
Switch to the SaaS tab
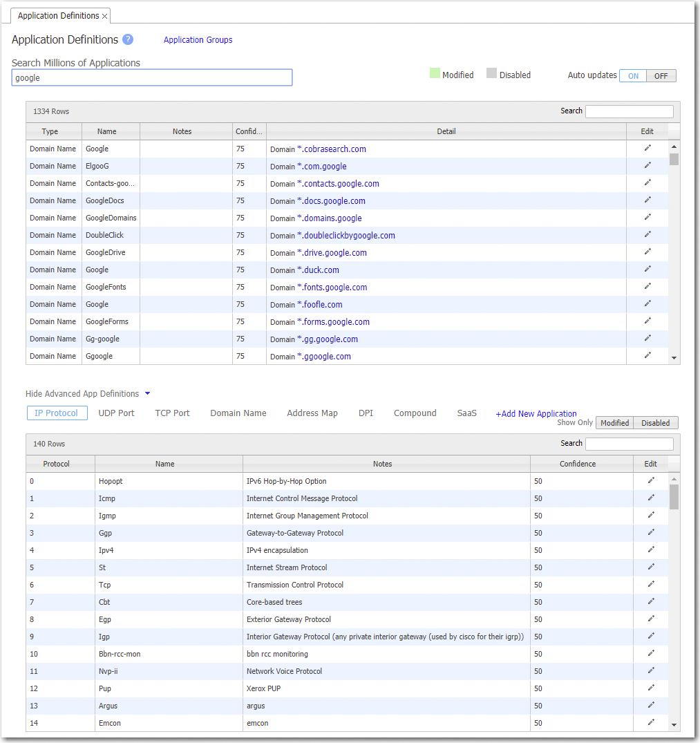(466, 413)
